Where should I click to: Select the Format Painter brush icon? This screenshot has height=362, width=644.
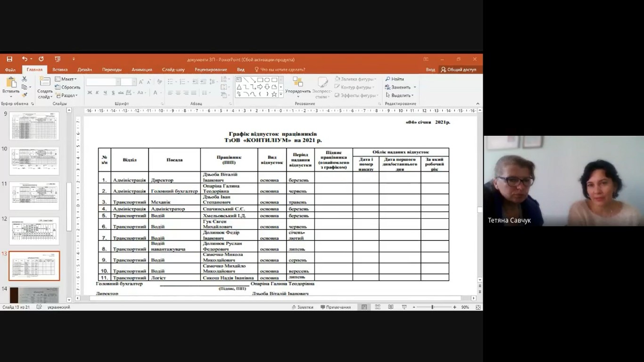(25, 95)
